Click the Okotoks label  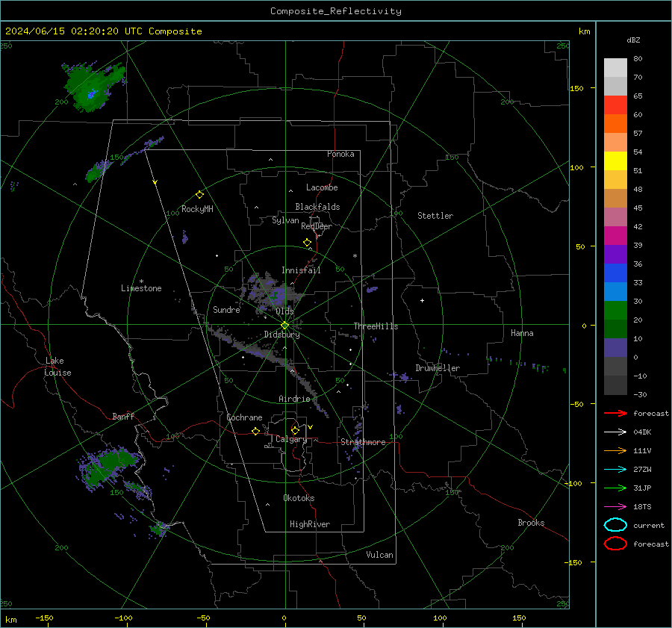tap(299, 498)
